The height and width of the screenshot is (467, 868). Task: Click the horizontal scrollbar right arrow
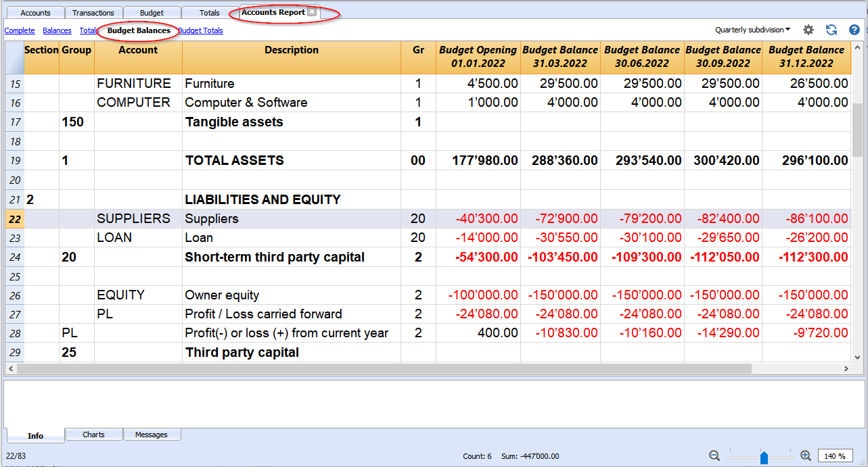click(x=846, y=369)
